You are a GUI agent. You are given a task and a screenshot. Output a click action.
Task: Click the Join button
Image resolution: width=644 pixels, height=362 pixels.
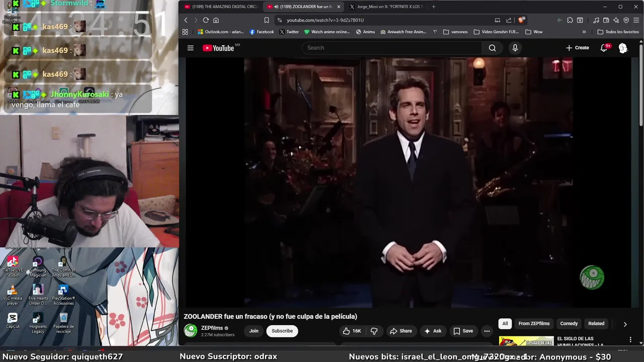click(254, 331)
